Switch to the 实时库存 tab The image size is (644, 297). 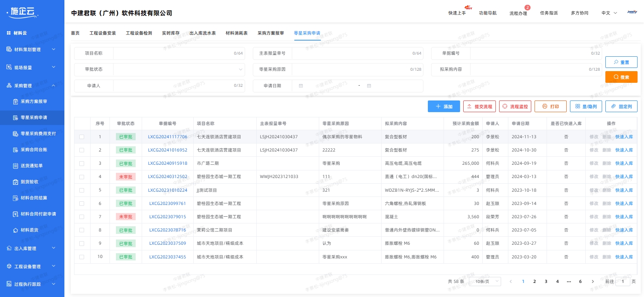click(171, 33)
